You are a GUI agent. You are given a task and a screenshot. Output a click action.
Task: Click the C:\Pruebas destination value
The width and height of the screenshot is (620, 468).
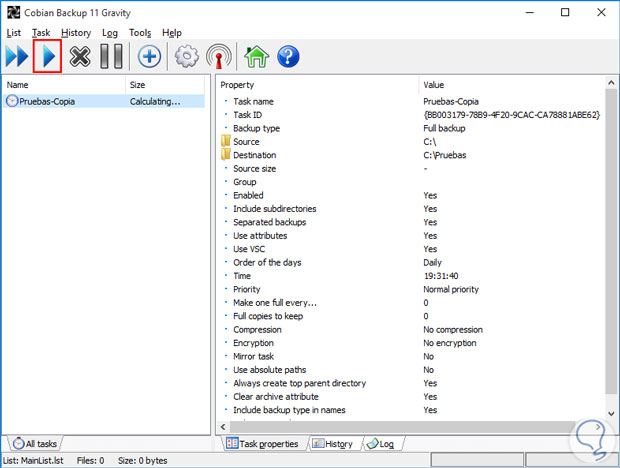pyautogui.click(x=444, y=155)
